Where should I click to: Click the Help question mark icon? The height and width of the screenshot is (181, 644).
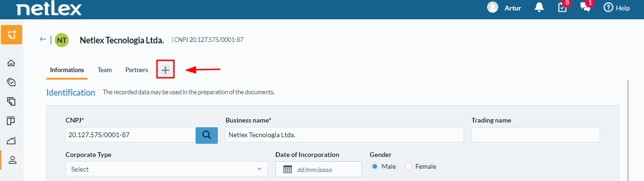click(608, 8)
